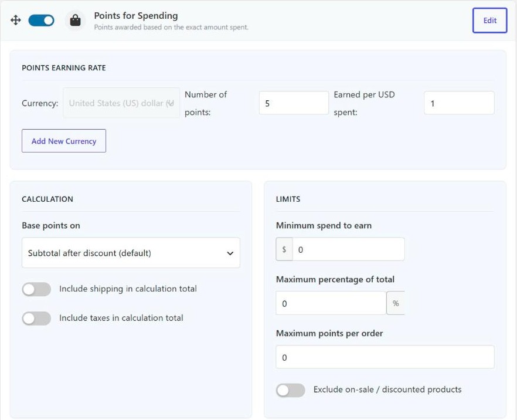Screen dimensions: 517x420
Task: Disable the Points for Spending toggle
Action: [x=41, y=21]
